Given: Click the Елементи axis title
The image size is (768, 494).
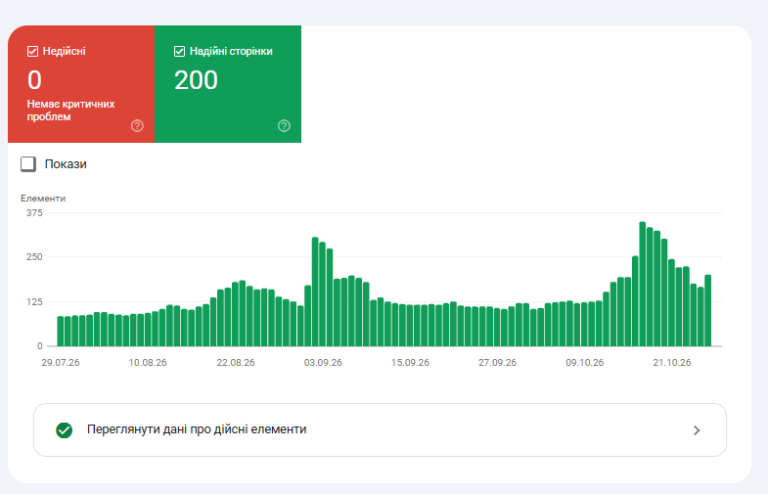Looking at the screenshot, I should click(43, 198).
